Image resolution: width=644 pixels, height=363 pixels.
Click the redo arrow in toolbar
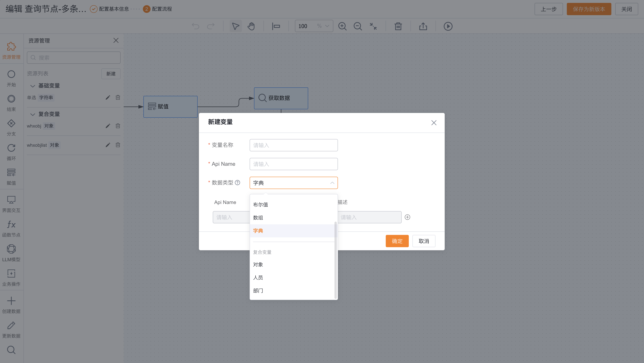click(x=211, y=26)
